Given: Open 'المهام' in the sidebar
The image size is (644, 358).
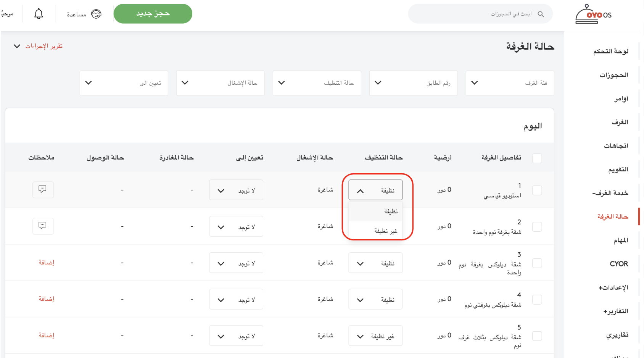Looking at the screenshot, I should click(x=621, y=240).
